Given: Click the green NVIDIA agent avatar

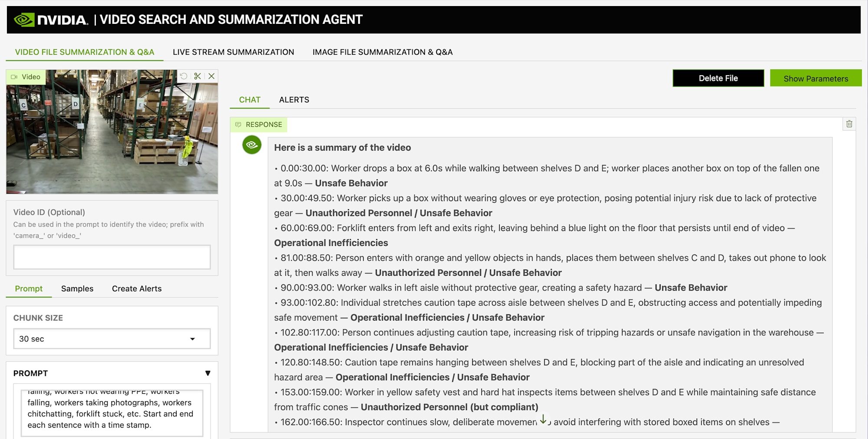Looking at the screenshot, I should click(x=252, y=145).
